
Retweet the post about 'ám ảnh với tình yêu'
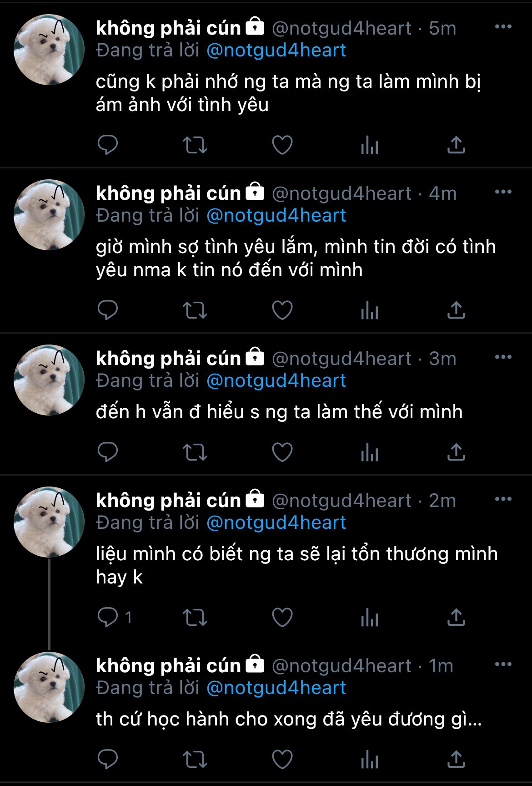pos(195,145)
